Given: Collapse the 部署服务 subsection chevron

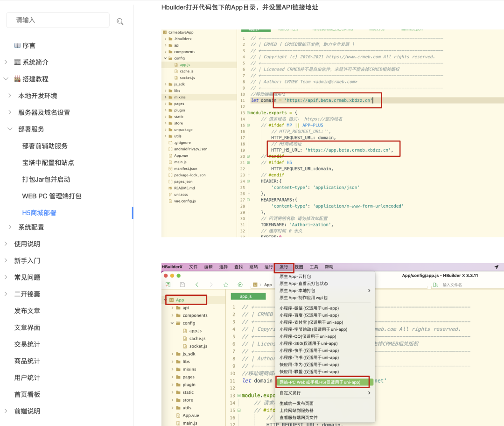Looking at the screenshot, I should (x=10, y=129).
